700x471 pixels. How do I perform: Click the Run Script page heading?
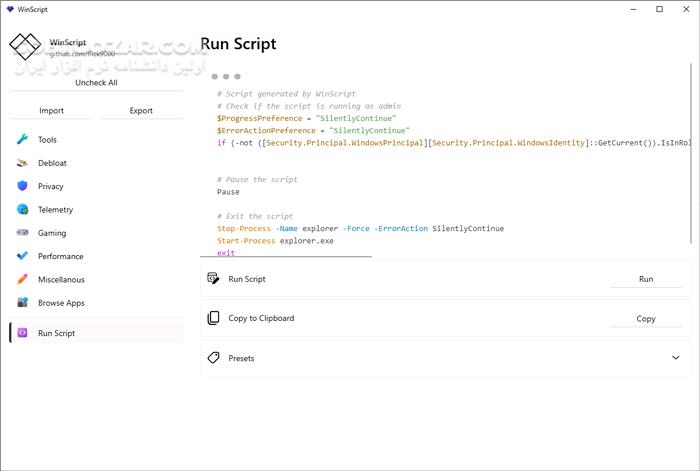238,44
